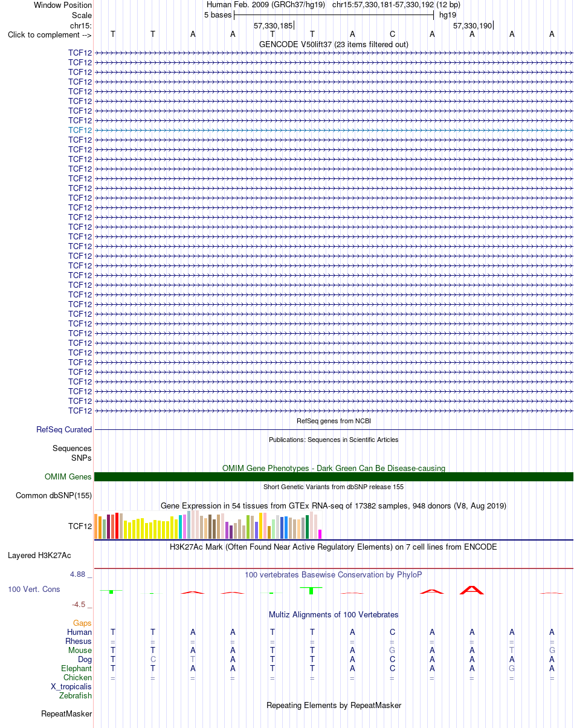Viewport: 574px width, 728px height.
Task: Click the 'Mouse' alignment row label
Action: [80, 651]
